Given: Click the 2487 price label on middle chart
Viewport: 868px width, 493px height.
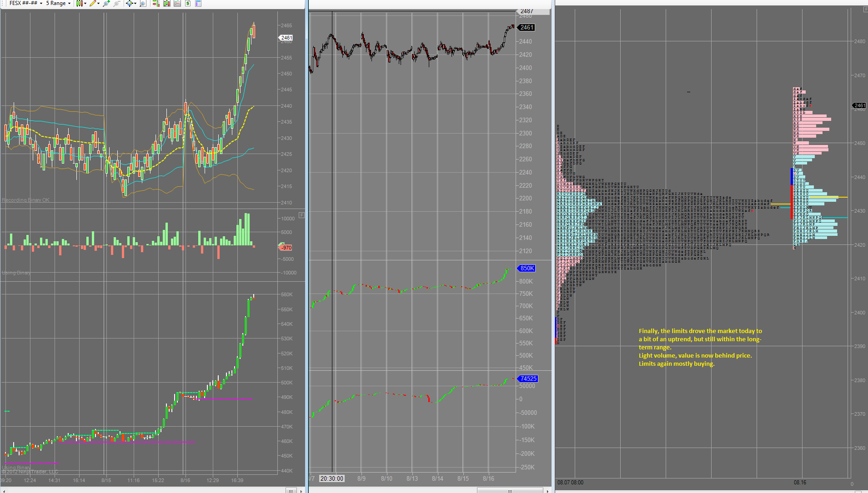Looking at the screenshot, I should click(527, 11).
